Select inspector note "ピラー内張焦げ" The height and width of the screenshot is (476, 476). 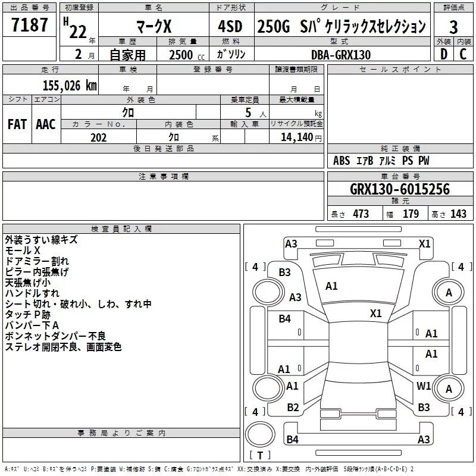click(37, 272)
